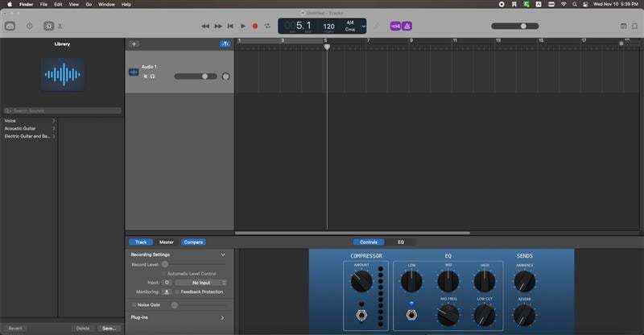Click the Rewind transport button
Image resolution: width=644 pixels, height=335 pixels.
pyautogui.click(x=205, y=26)
